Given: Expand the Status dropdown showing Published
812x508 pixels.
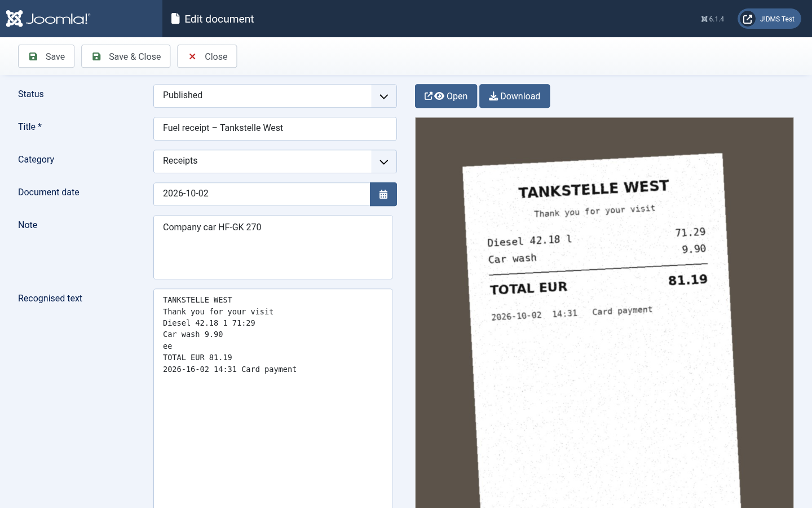Looking at the screenshot, I should pyautogui.click(x=275, y=96).
